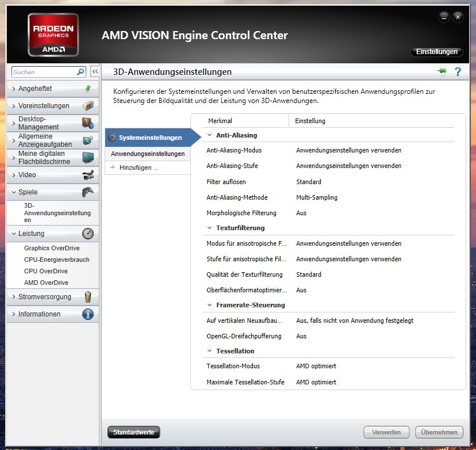Click the Stromversorgung battery icon
Image resolution: width=476 pixels, height=450 pixels.
pos(88,297)
